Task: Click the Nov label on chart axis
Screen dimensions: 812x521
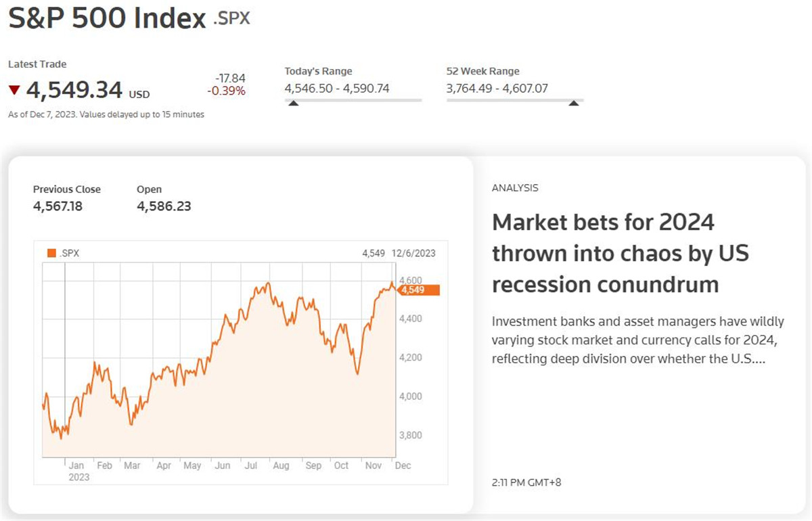Action: [x=374, y=466]
